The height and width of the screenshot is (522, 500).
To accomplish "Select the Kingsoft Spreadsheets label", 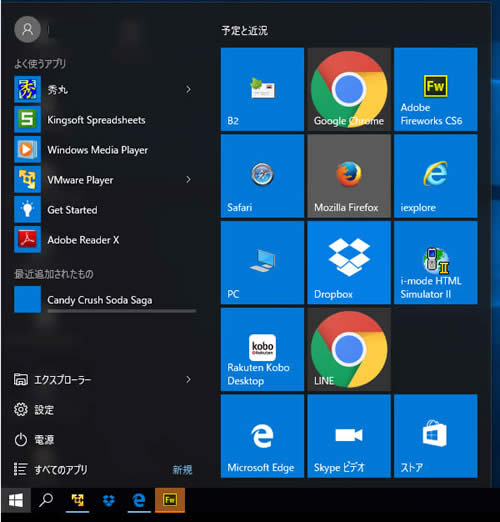I will click(x=96, y=120).
